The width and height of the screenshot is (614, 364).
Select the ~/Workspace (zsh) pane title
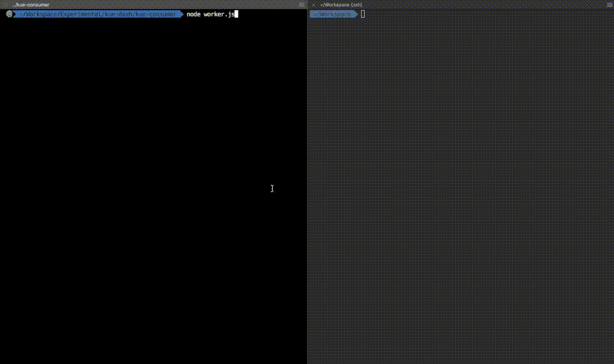(x=341, y=5)
